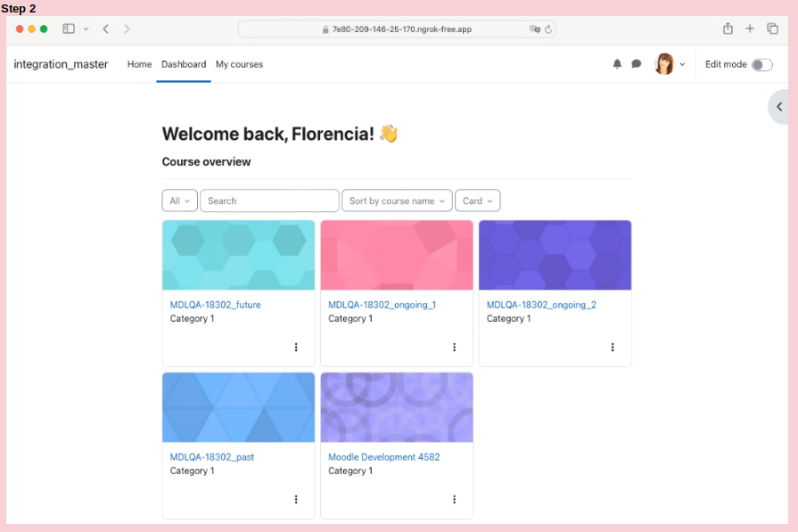Open course MDLQA-18302_past link
The width and height of the screenshot is (798, 532).
coord(211,457)
